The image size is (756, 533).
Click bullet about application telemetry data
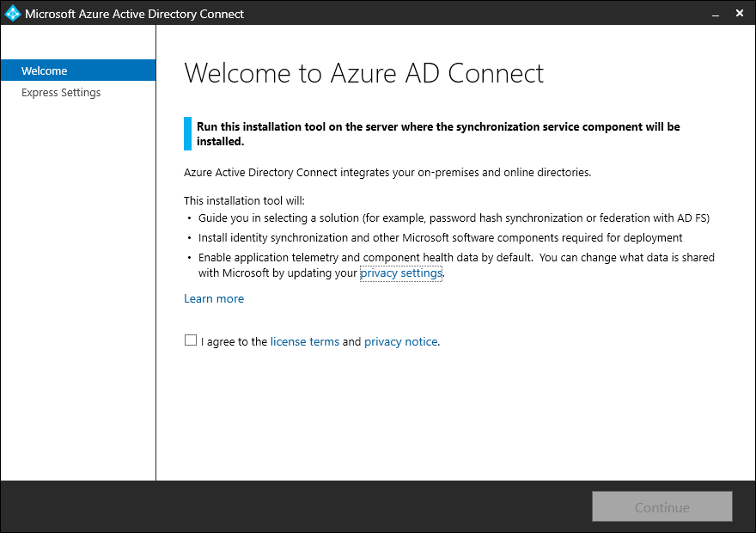(455, 257)
